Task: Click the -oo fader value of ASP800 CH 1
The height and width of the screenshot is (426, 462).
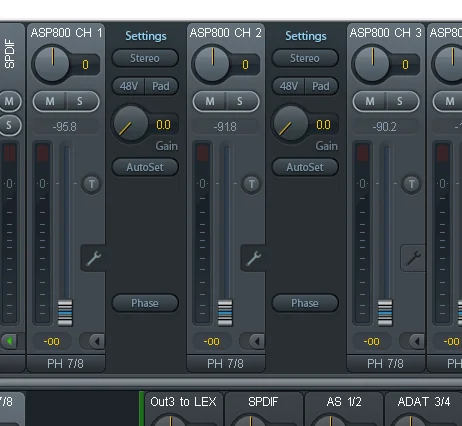Action: point(52,341)
